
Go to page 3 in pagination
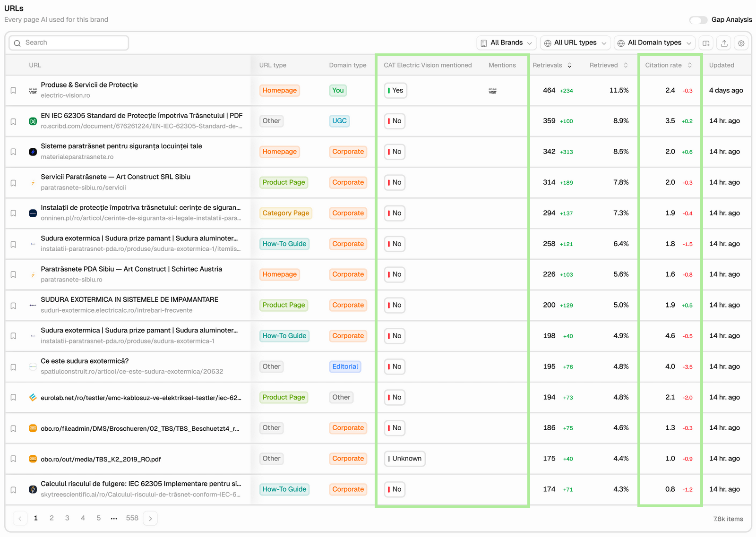(x=67, y=518)
